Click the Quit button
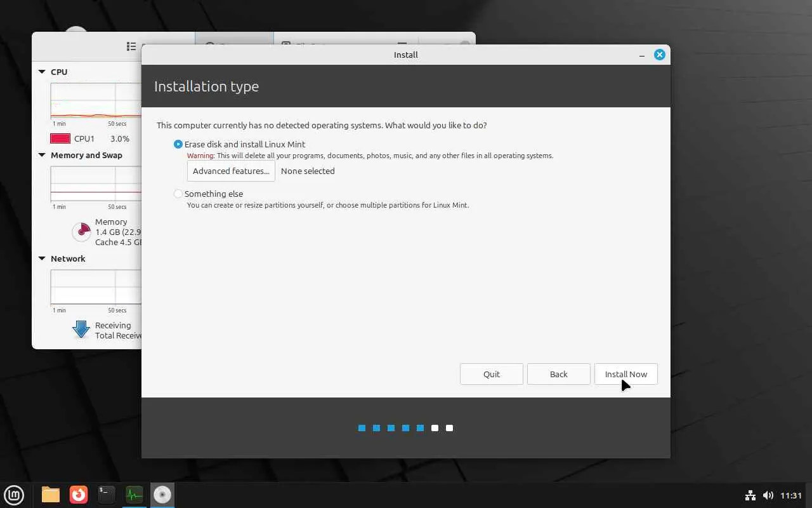Screen dimensions: 812x508 (x=492, y=374)
